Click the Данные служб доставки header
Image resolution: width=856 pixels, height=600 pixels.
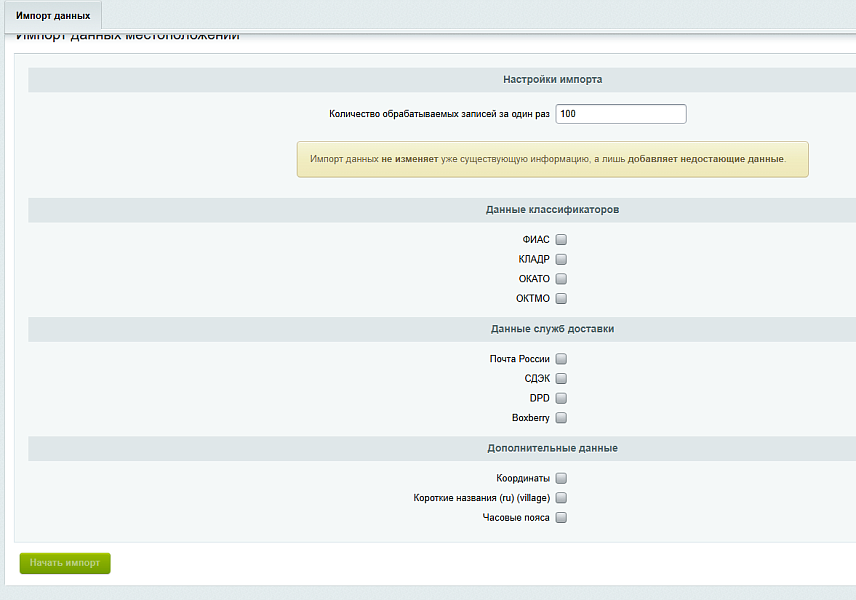coord(552,329)
